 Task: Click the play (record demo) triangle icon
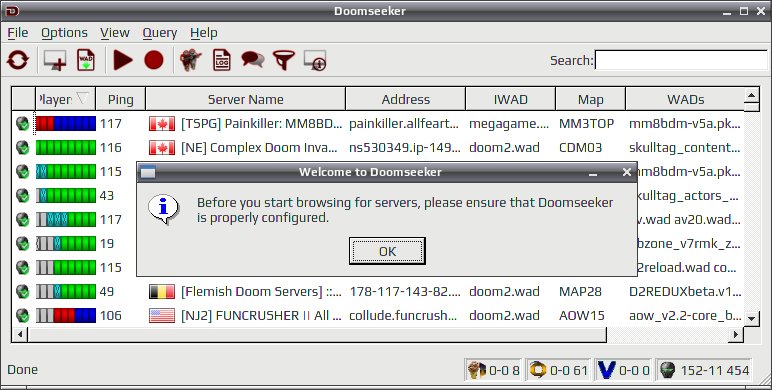(x=123, y=61)
